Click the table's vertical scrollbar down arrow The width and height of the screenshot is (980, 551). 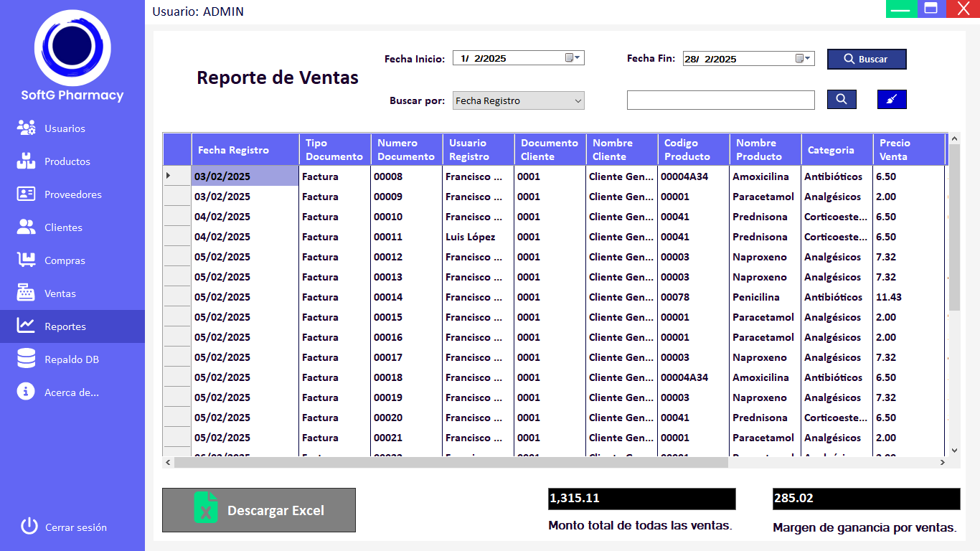[x=954, y=451]
